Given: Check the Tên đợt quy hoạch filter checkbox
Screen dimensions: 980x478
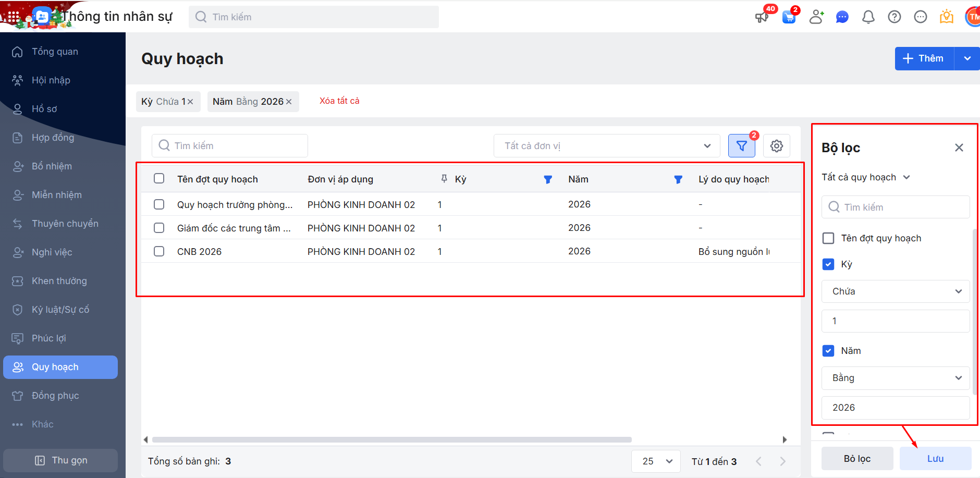Looking at the screenshot, I should 828,238.
